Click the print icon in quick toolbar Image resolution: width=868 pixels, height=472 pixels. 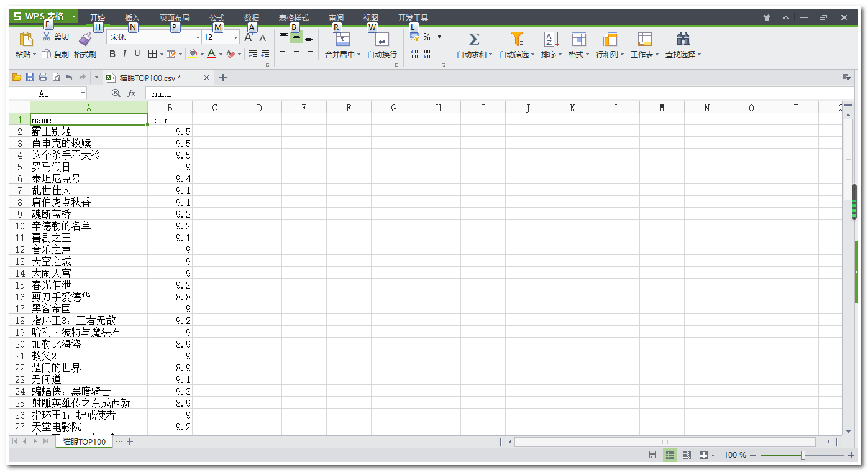[x=43, y=77]
